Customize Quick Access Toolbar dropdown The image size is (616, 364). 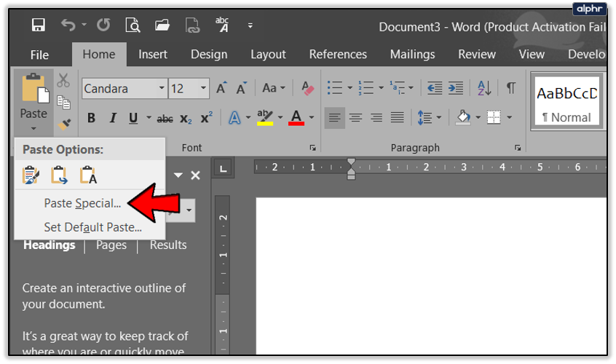click(x=250, y=25)
